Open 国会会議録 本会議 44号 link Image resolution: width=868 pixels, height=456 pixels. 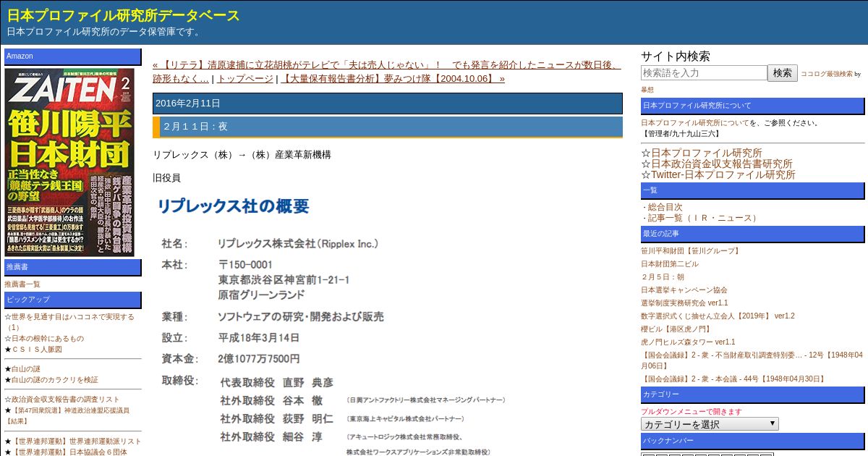[733, 379]
